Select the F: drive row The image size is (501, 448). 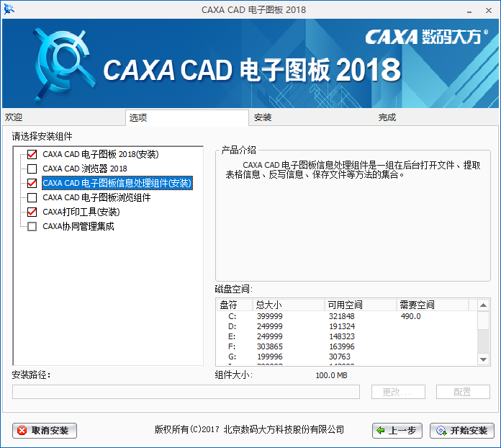click(347, 346)
